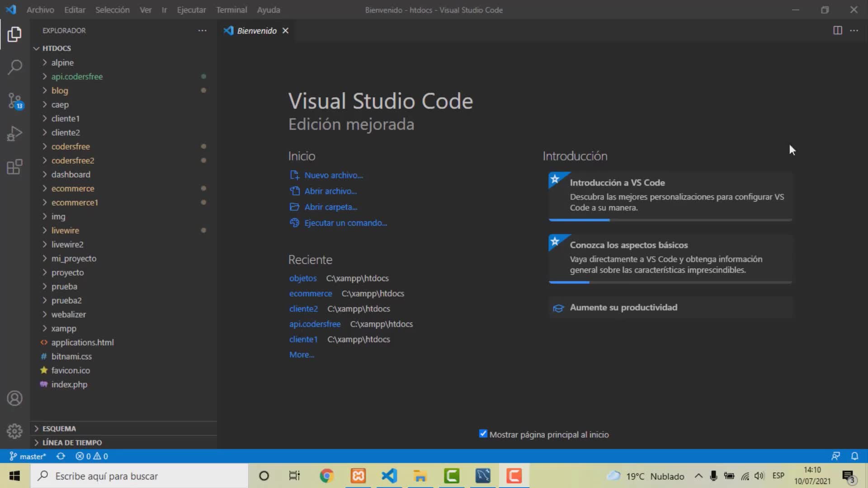Click the More... recent link
The width and height of the screenshot is (868, 488).
click(x=302, y=355)
